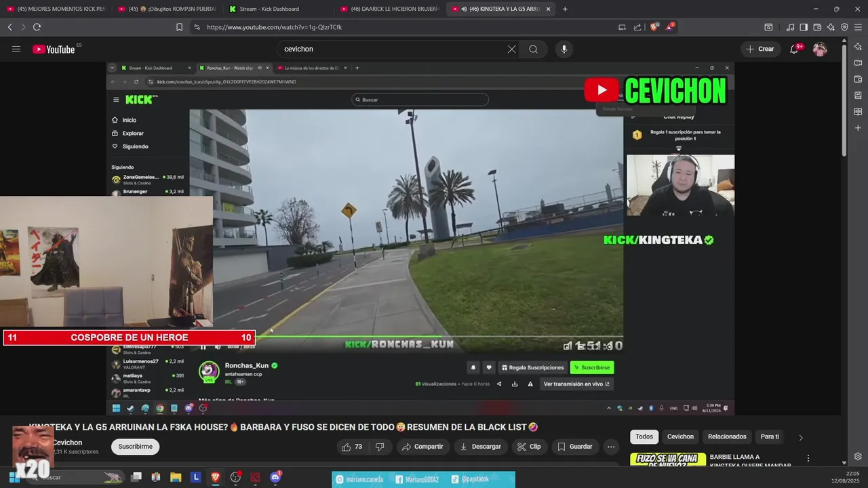
Task: Toggle Brave sidebar panel button
Action: pos(804,27)
